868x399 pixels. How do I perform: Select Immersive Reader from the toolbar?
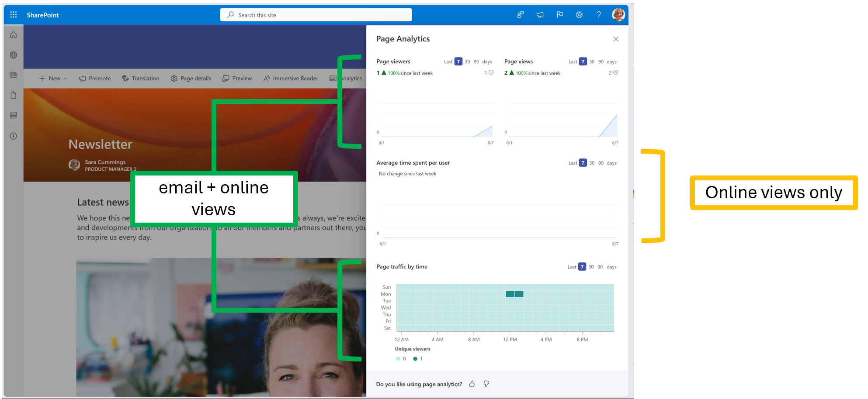pyautogui.click(x=291, y=79)
